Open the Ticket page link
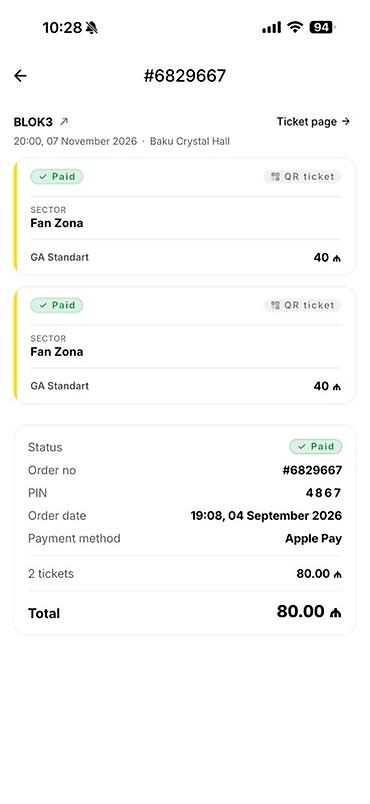 [x=313, y=122]
